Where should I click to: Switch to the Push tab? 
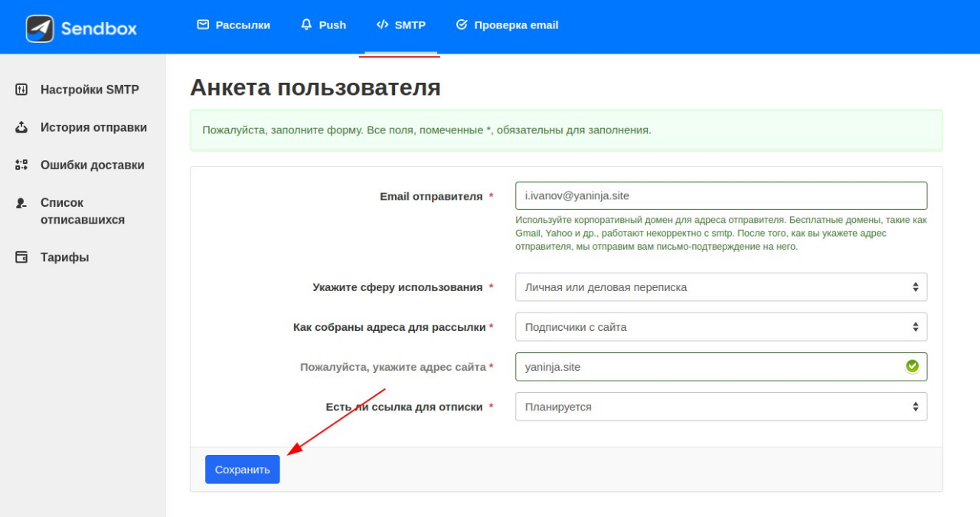(x=323, y=25)
